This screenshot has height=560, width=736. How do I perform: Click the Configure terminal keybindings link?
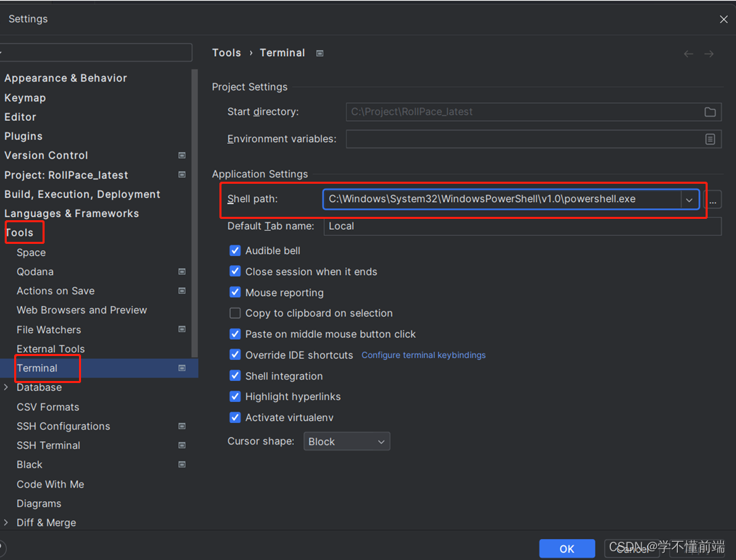[423, 355]
